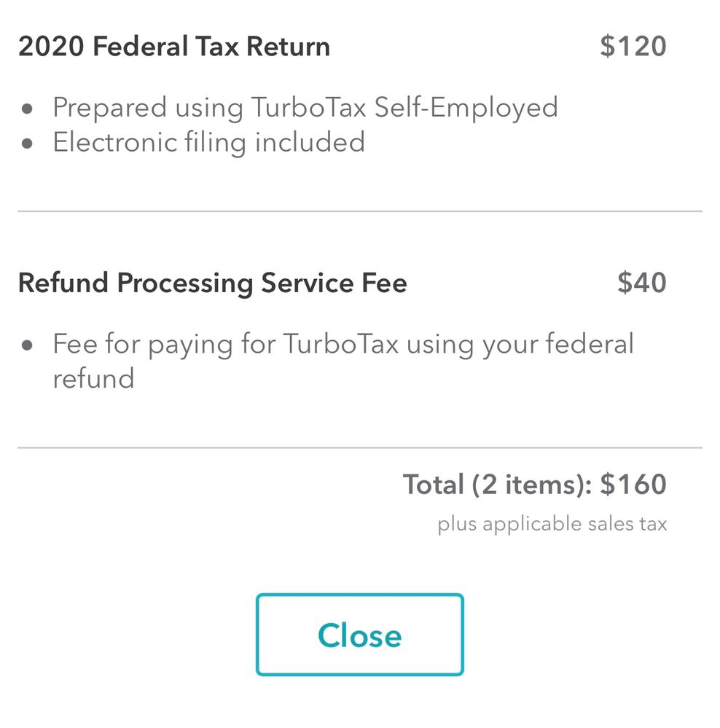Click the Refund Processing Service Fee heading

pyautogui.click(x=212, y=283)
